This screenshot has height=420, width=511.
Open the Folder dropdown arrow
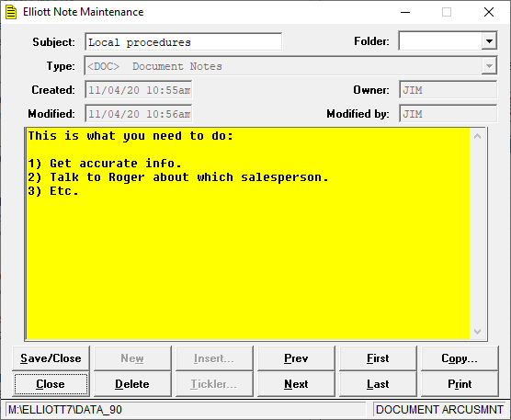point(489,41)
